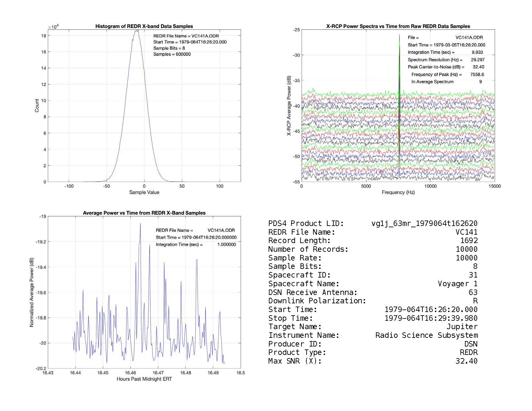The width and height of the screenshot is (532, 411).
Task: Click the Stop Time value in the metadata table
Action: pos(431,318)
